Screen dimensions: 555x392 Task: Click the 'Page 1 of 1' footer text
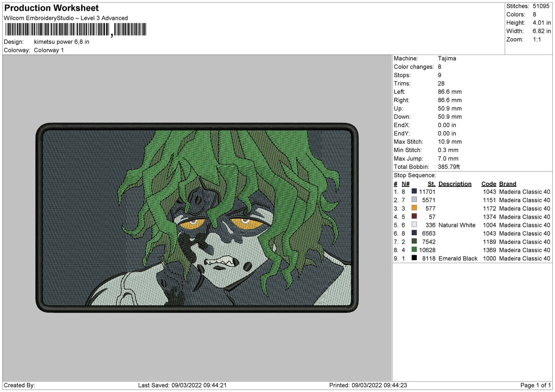click(536, 385)
